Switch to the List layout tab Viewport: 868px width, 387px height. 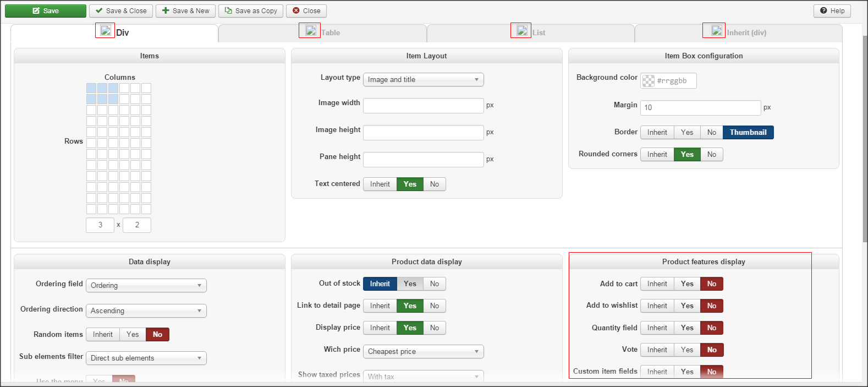click(x=531, y=33)
